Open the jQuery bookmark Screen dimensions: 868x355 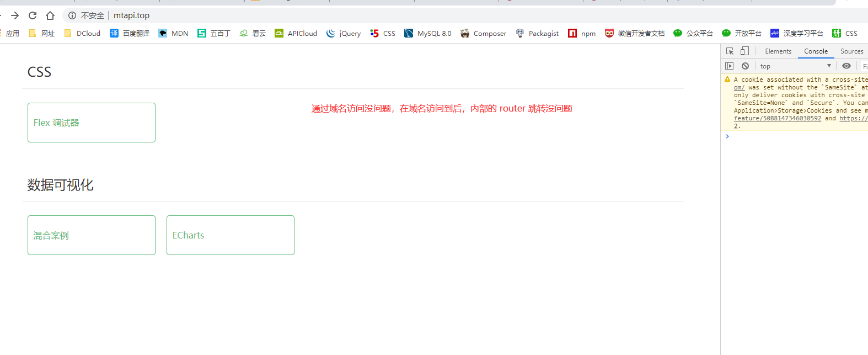pos(343,33)
